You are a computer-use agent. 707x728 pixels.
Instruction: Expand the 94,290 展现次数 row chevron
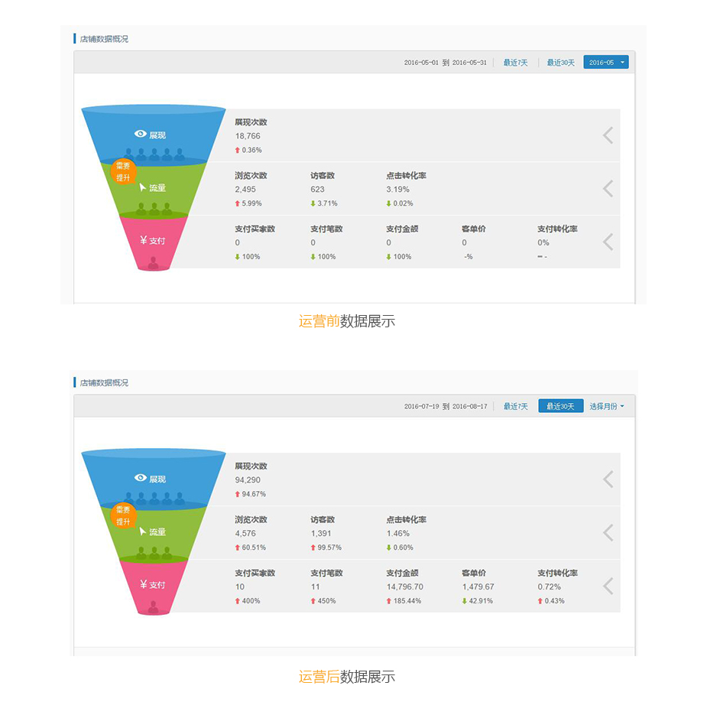pos(608,479)
